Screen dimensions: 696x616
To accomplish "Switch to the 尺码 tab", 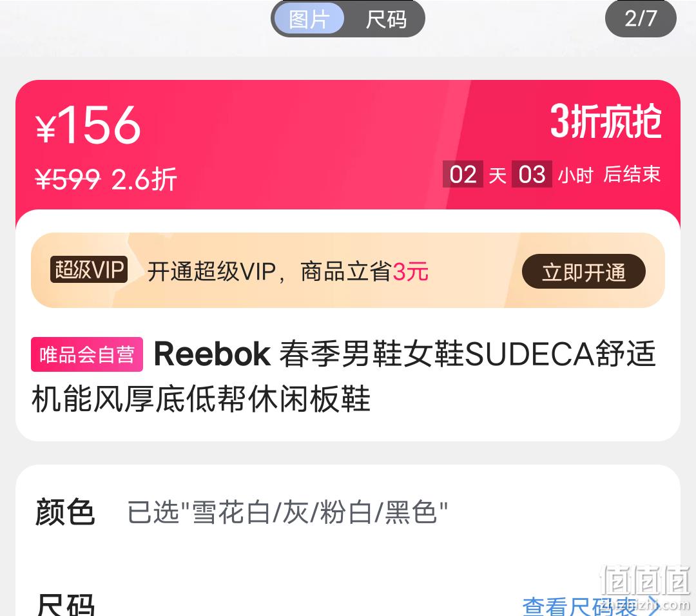I will coord(386,19).
